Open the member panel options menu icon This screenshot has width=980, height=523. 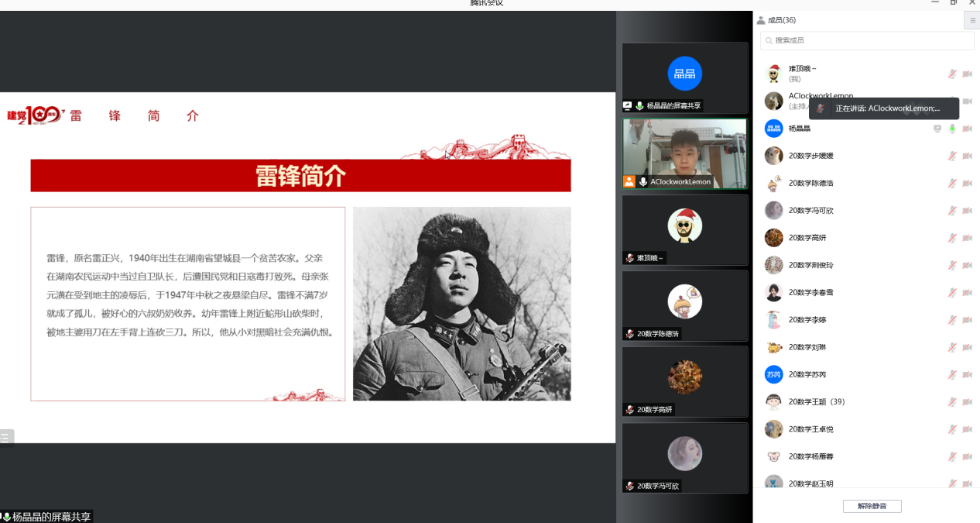(x=973, y=21)
